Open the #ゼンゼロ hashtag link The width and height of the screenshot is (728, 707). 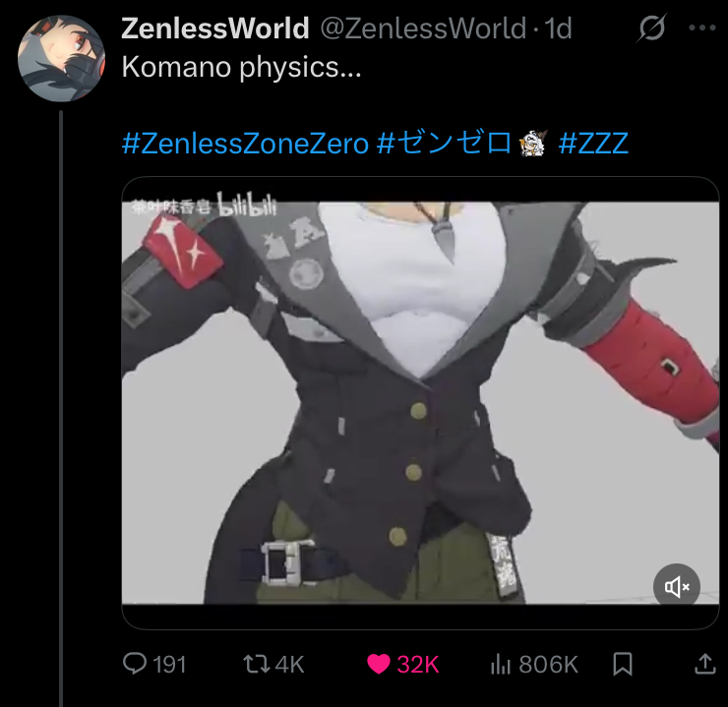(444, 143)
